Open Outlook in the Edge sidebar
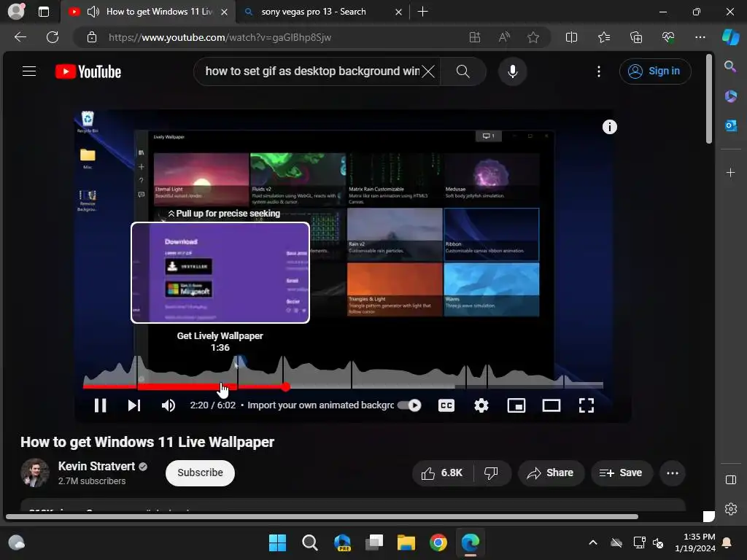Image resolution: width=747 pixels, height=560 pixels. 730,125
